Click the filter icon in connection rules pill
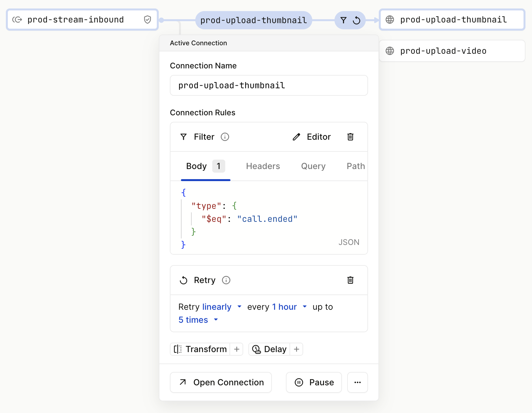The width and height of the screenshot is (532, 413). [343, 20]
